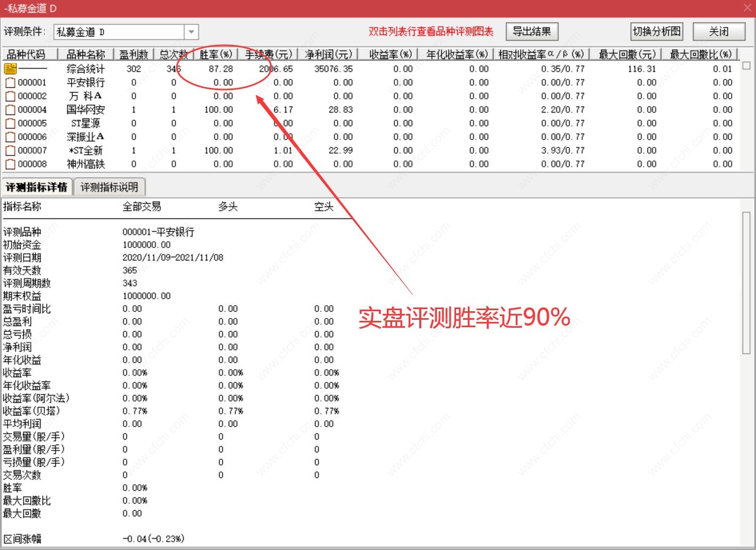Sort by the 相对收益率α/β(%) column header
Viewport: 756px width, 550px height.
(541, 54)
